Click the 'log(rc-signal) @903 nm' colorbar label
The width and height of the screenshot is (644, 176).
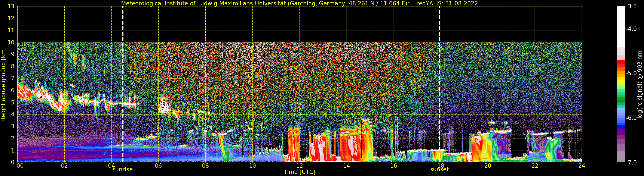640,84
